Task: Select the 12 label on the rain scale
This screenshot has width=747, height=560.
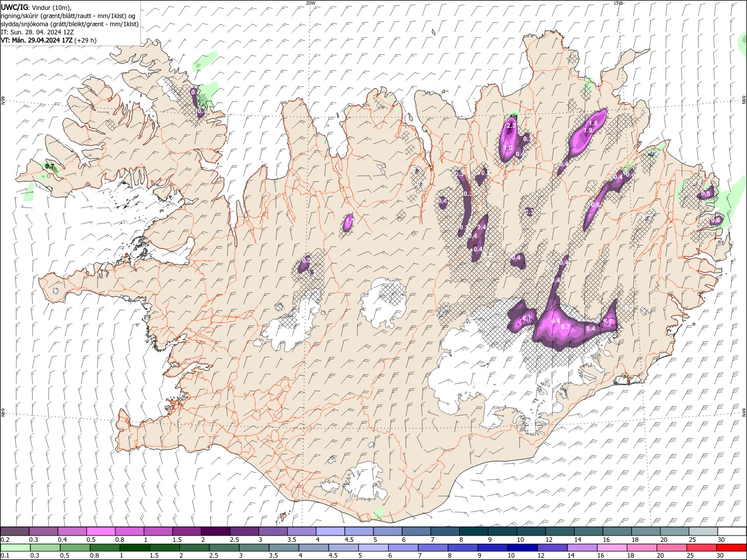Action: click(541, 556)
